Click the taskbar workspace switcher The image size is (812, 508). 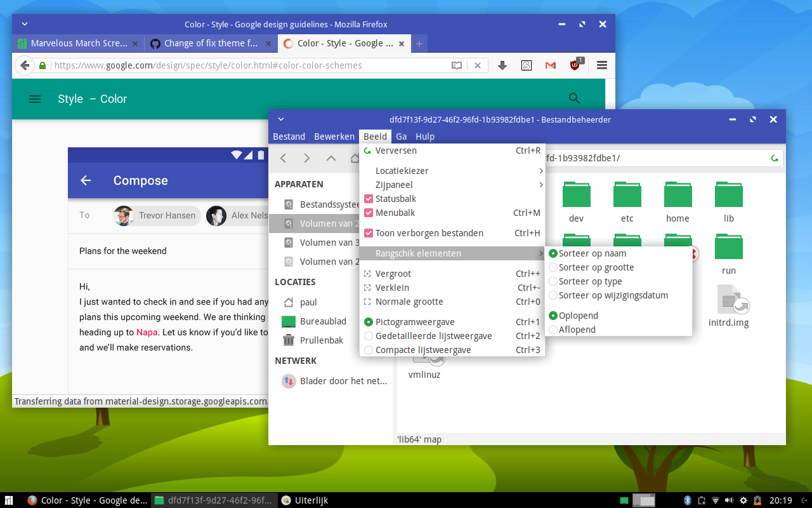643,500
